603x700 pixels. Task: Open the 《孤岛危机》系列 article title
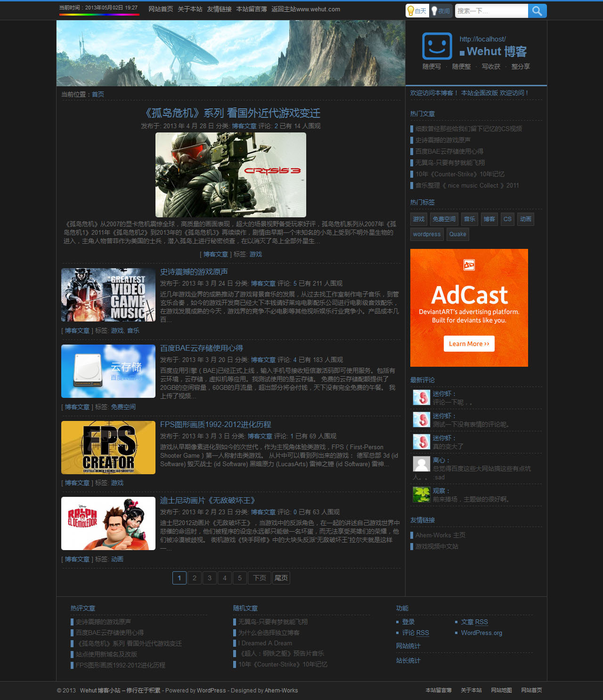point(231,113)
